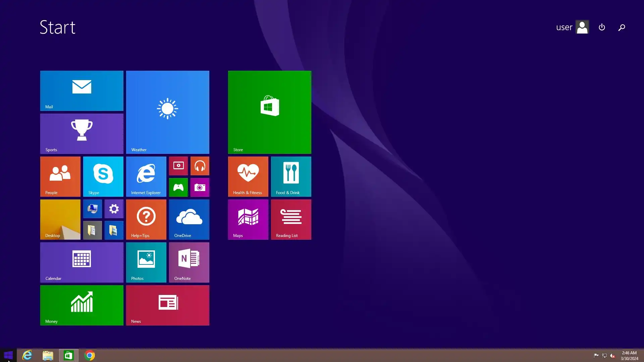The height and width of the screenshot is (362, 644).
Task: Open the small Xbox Games tile
Action: 178,187
